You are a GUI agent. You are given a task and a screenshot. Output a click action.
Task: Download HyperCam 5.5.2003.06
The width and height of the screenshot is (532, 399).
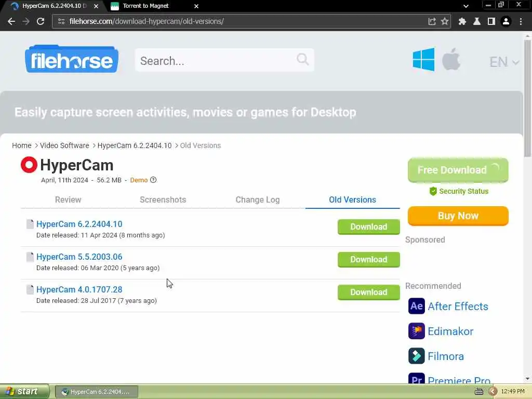click(x=368, y=260)
